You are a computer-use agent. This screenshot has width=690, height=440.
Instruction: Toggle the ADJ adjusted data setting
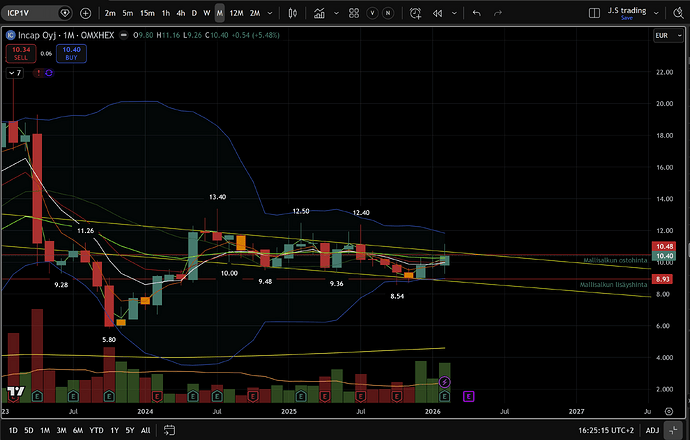[x=652, y=430]
